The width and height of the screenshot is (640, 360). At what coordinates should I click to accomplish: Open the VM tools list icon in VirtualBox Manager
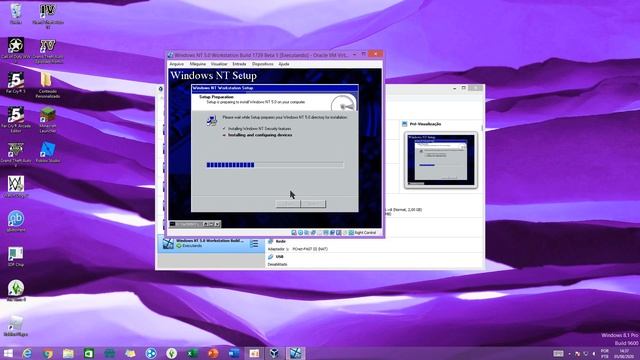coord(254,244)
